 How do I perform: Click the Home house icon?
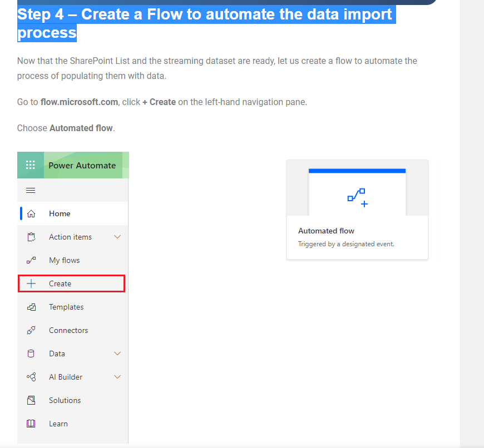(31, 213)
